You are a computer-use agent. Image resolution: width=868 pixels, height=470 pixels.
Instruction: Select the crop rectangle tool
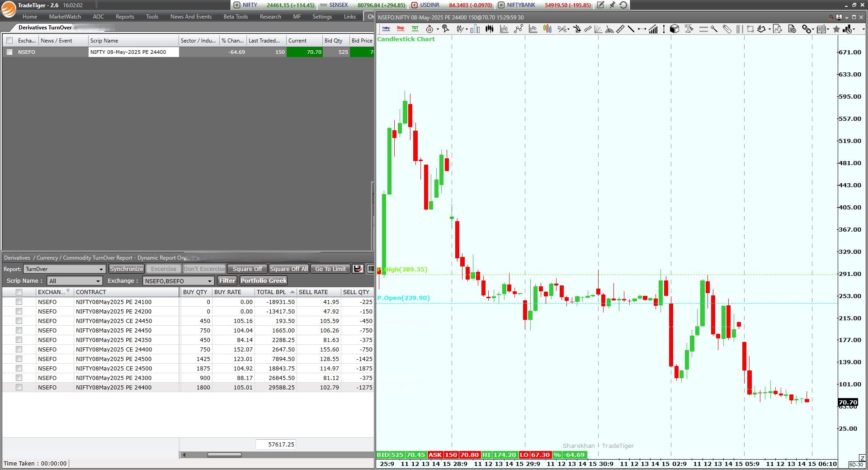coord(750,29)
